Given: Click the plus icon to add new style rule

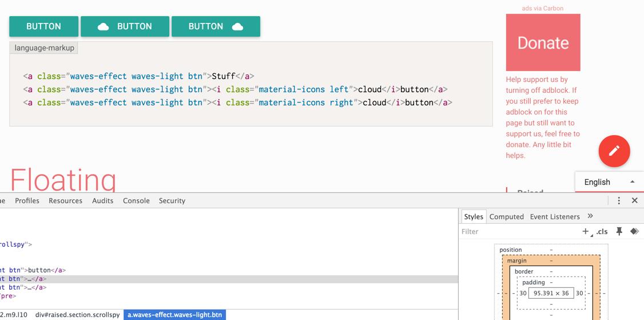Looking at the screenshot, I should tap(585, 232).
